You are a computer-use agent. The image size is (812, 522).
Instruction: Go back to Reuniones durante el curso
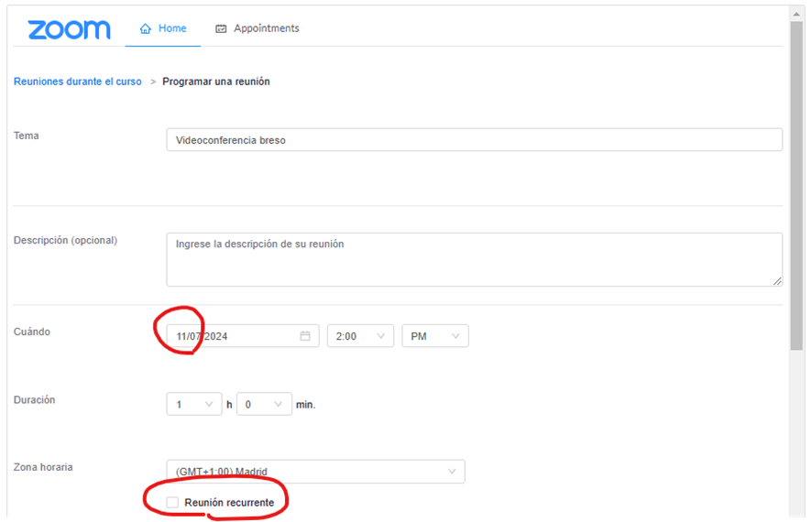coord(78,82)
